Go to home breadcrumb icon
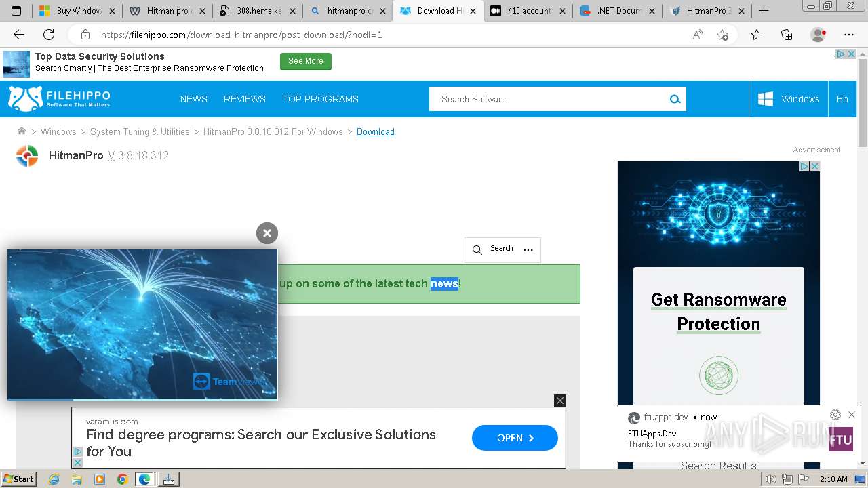 tap(22, 131)
